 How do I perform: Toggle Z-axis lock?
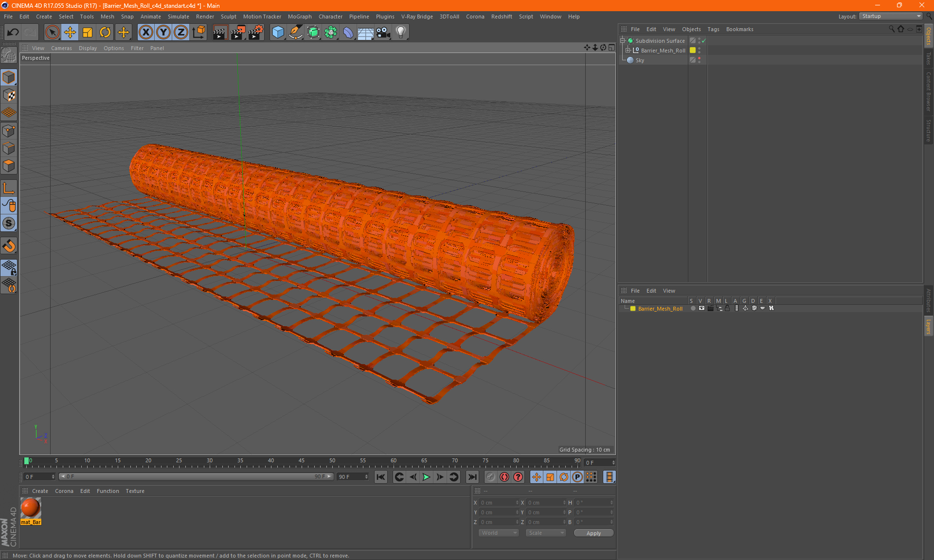point(181,33)
